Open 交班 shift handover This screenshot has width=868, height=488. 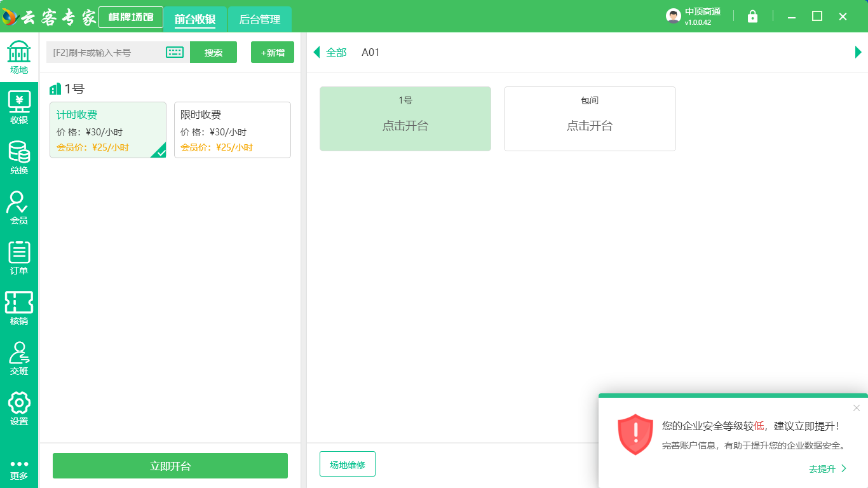coord(19,358)
